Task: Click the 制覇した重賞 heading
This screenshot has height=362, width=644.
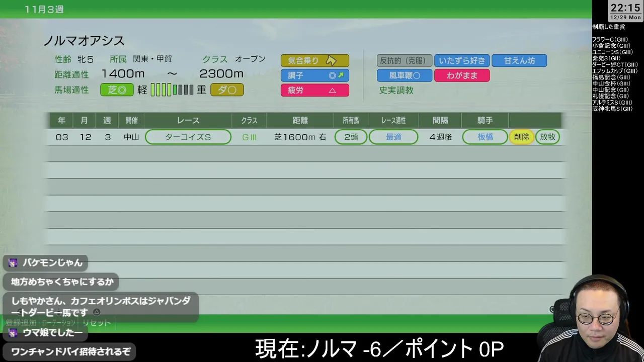Action: pyautogui.click(x=609, y=27)
